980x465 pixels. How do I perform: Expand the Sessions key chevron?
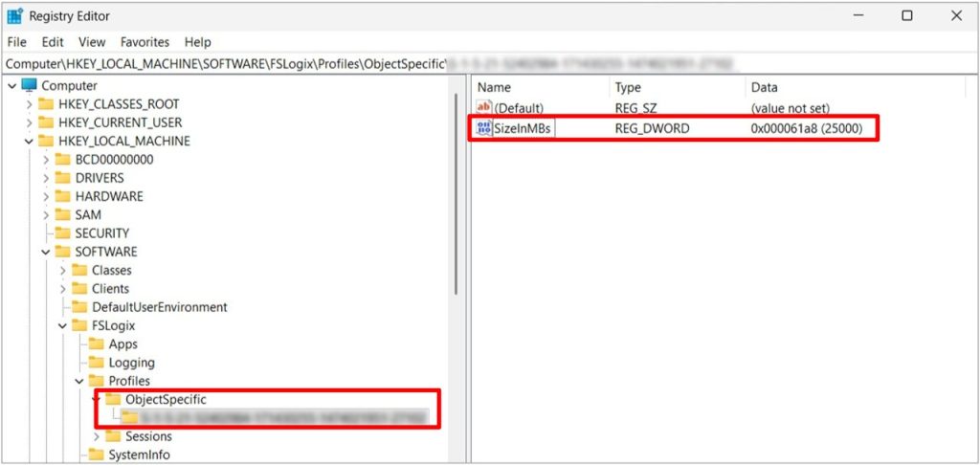pos(97,436)
